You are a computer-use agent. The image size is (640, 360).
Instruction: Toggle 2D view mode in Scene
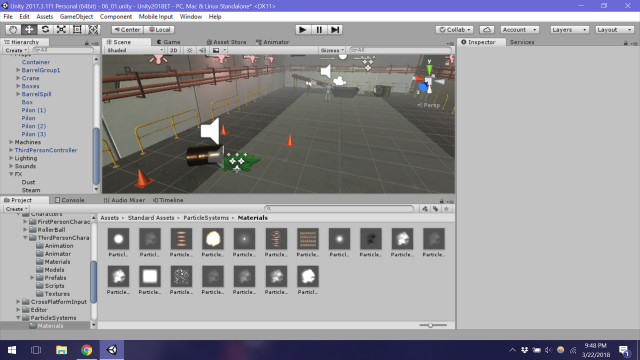(x=173, y=50)
